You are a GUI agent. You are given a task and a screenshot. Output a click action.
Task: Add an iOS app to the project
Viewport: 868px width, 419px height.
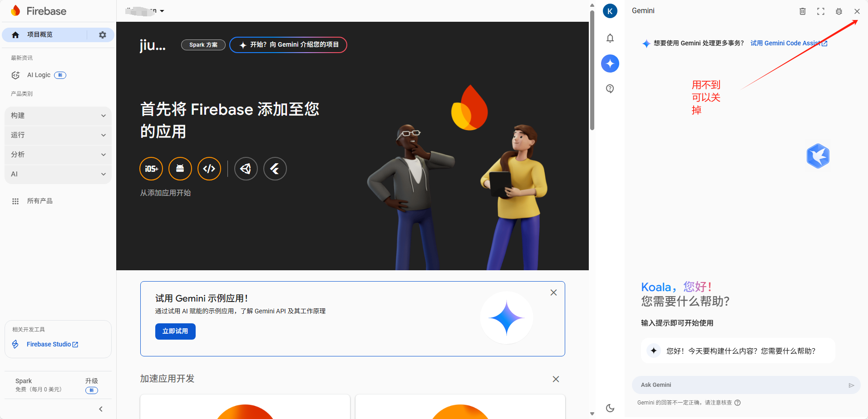click(151, 169)
